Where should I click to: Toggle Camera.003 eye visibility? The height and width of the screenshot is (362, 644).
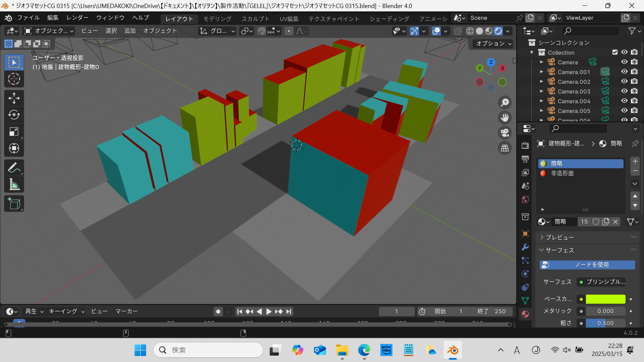(624, 91)
